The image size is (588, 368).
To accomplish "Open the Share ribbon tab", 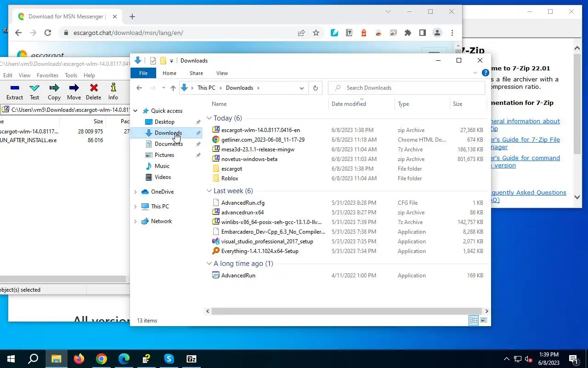I will click(196, 73).
